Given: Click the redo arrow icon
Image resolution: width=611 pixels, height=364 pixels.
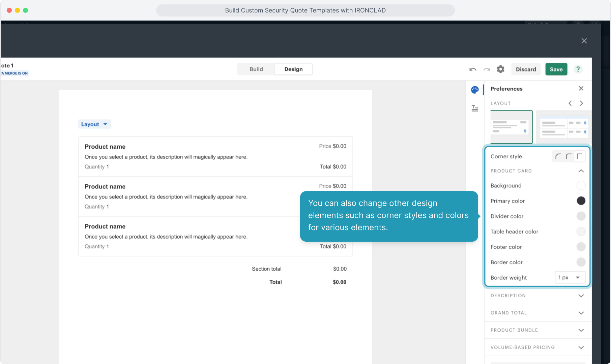Looking at the screenshot, I should click(487, 69).
